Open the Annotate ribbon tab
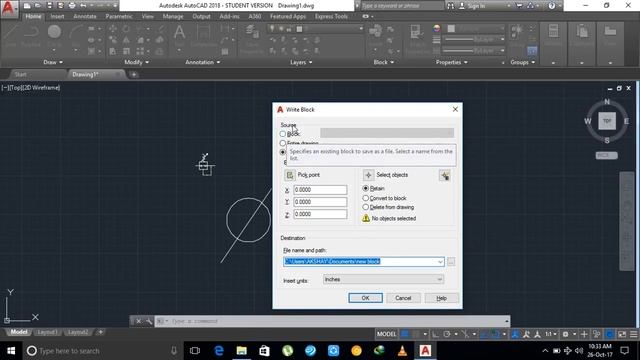The height and width of the screenshot is (360, 640). 85,16
